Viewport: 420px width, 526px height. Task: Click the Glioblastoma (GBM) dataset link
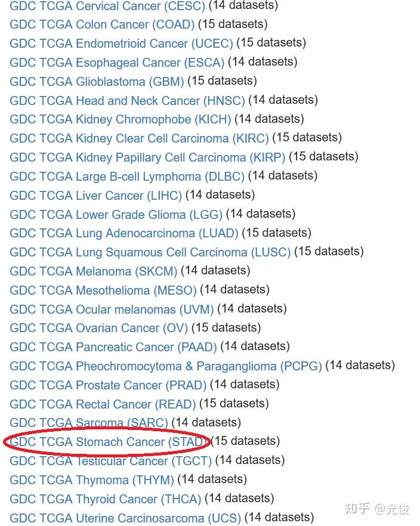coord(95,81)
